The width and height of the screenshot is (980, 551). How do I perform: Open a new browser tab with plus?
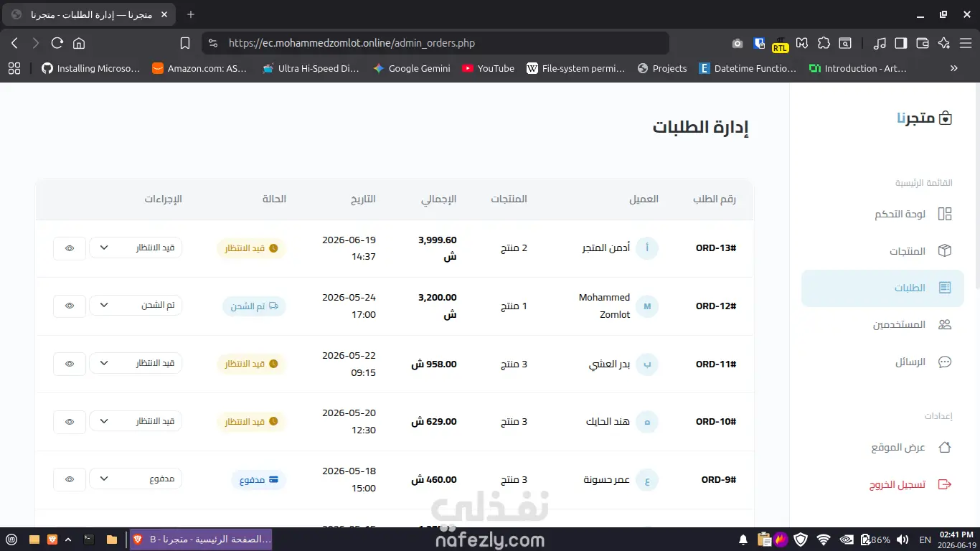click(x=191, y=14)
